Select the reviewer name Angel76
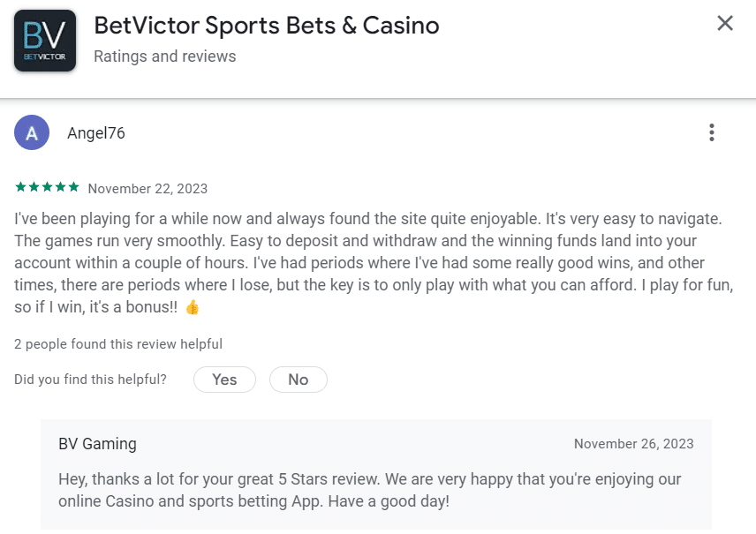 coord(97,132)
